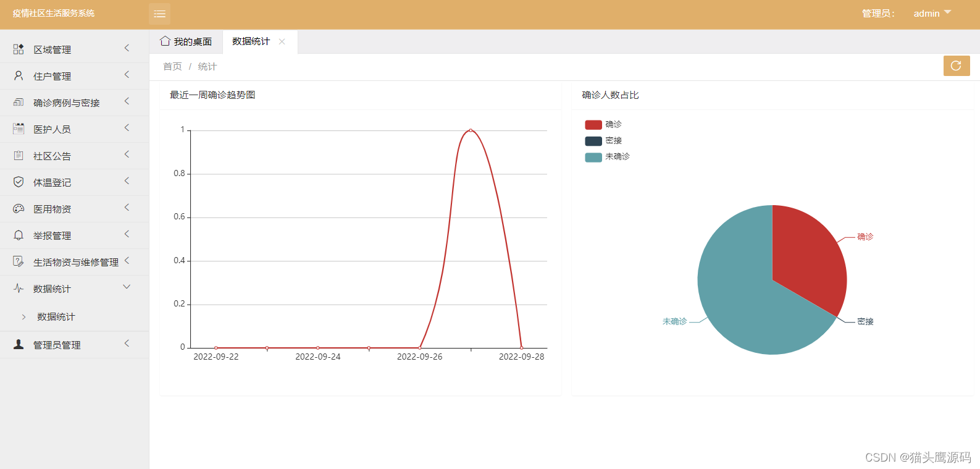
Task: Open the 社区公告 menu label
Action: (x=52, y=156)
